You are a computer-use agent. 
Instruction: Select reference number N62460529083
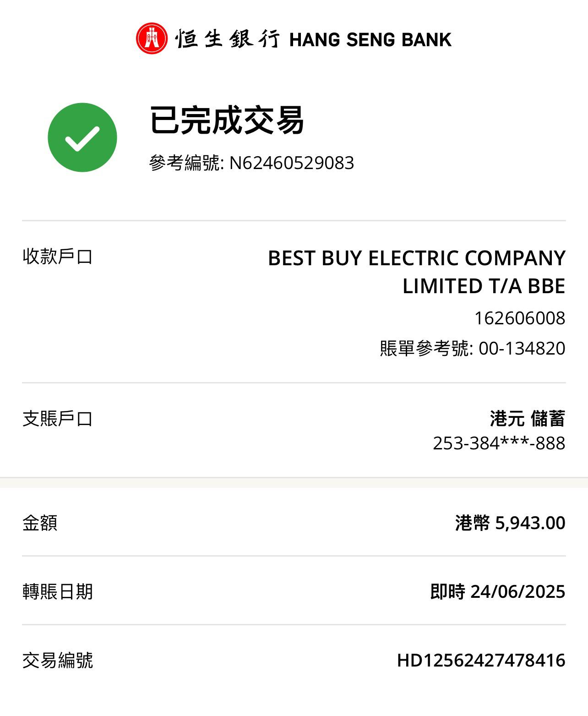click(292, 163)
